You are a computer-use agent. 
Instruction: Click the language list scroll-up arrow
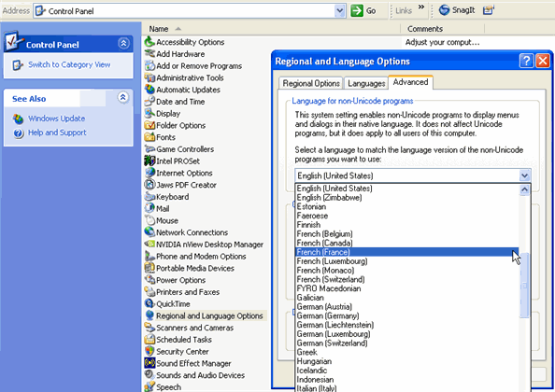(x=524, y=189)
